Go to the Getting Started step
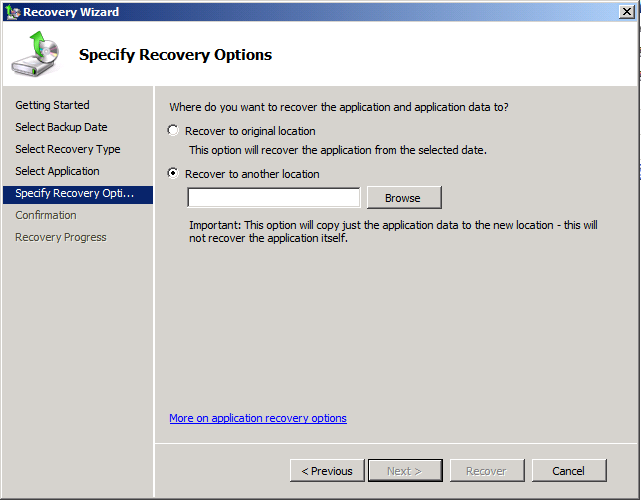The image size is (641, 500). 52,105
